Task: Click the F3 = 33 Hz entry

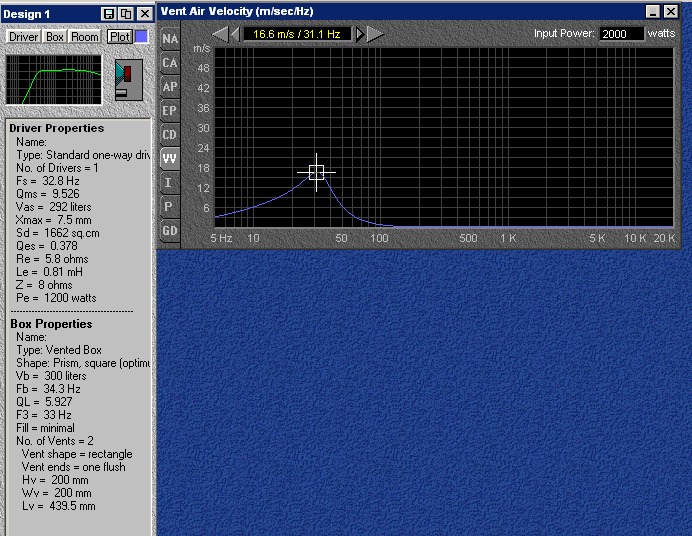Action: click(44, 415)
